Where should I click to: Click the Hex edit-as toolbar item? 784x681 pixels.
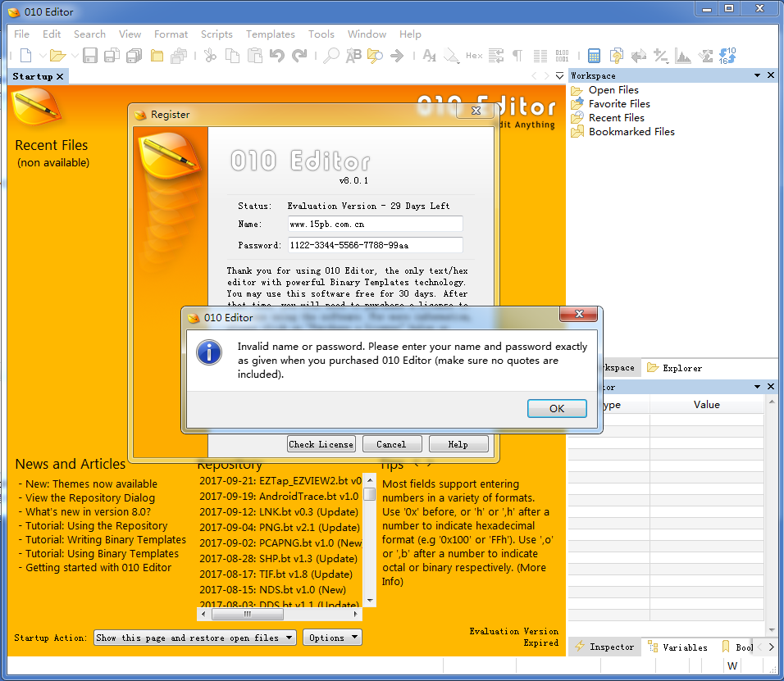(x=474, y=56)
